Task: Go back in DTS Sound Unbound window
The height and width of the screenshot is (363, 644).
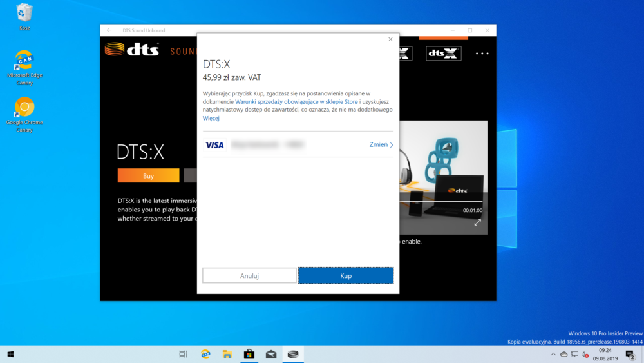Action: (x=109, y=30)
